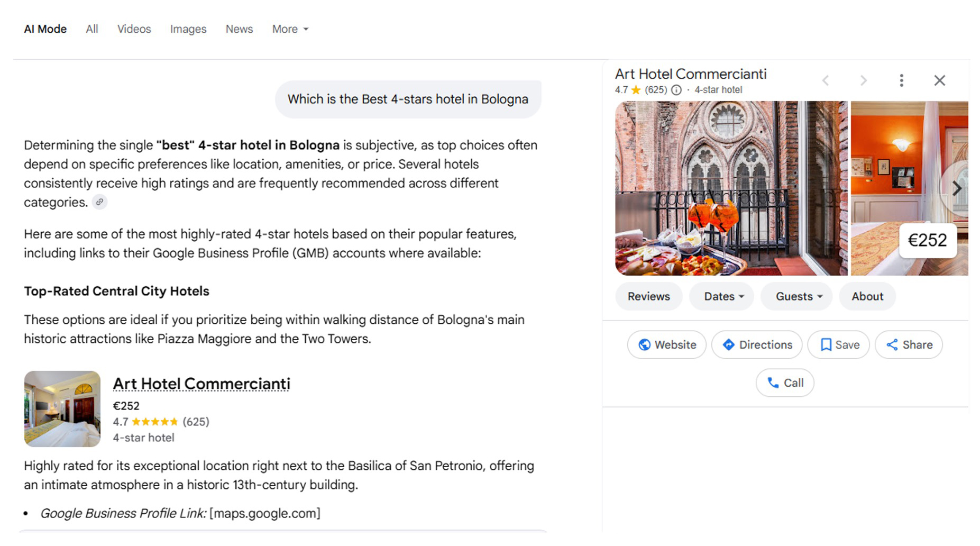
Task: Open the Reviews chip
Action: 649,296
